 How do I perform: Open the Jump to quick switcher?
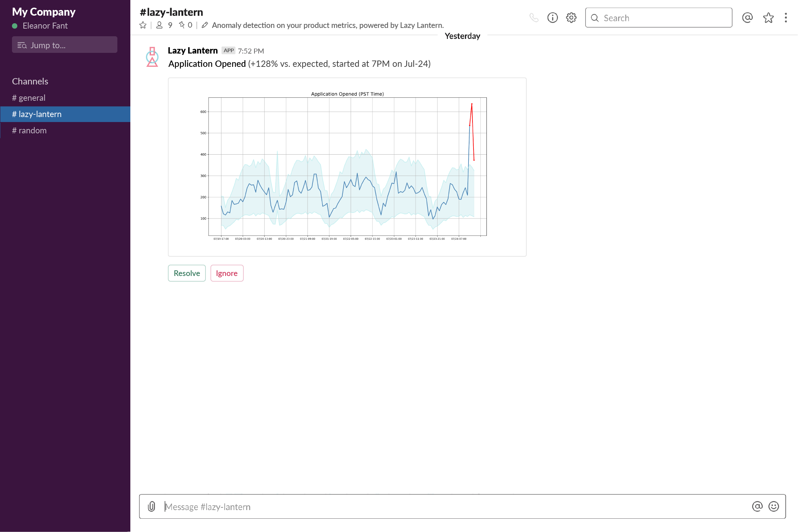(65, 45)
